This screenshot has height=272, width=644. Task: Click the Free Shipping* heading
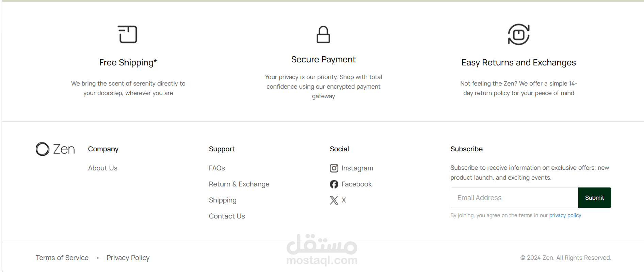point(128,63)
